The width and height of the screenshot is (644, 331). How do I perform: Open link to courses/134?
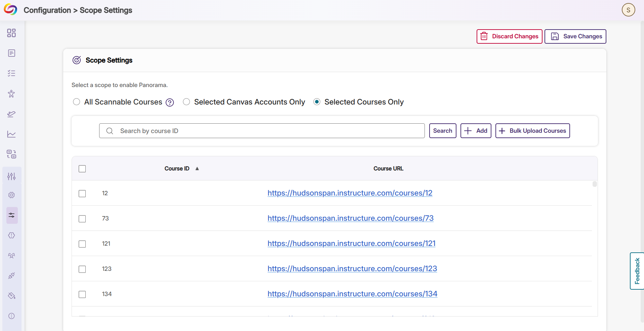point(352,294)
